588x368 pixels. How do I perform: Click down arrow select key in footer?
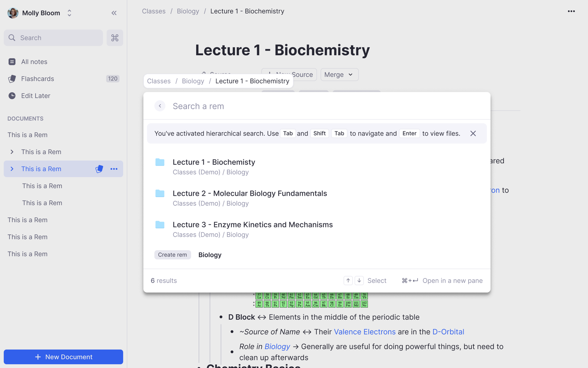coord(359,280)
